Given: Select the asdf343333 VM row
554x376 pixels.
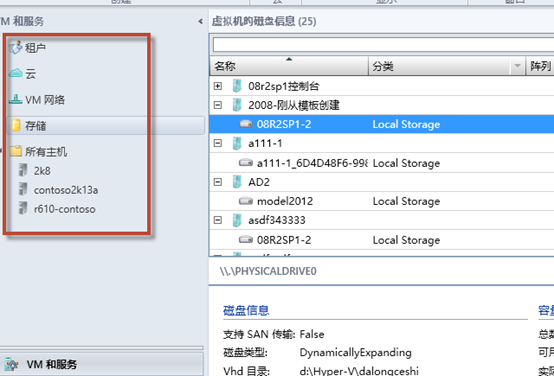Looking at the screenshot, I should click(382, 221).
